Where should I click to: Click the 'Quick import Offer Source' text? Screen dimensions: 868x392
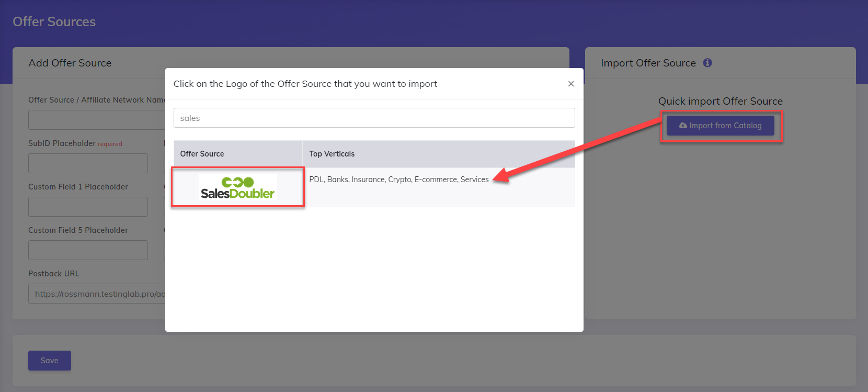point(721,101)
